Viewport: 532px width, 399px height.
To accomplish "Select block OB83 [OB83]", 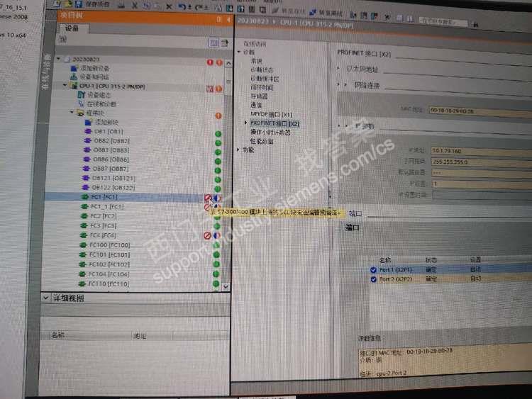I will 106,150.
